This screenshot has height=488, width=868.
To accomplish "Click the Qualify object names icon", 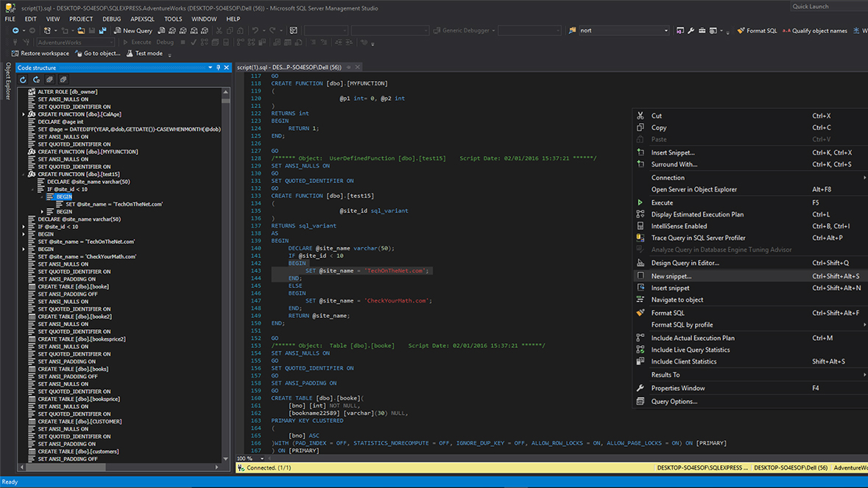I will tap(786, 31).
